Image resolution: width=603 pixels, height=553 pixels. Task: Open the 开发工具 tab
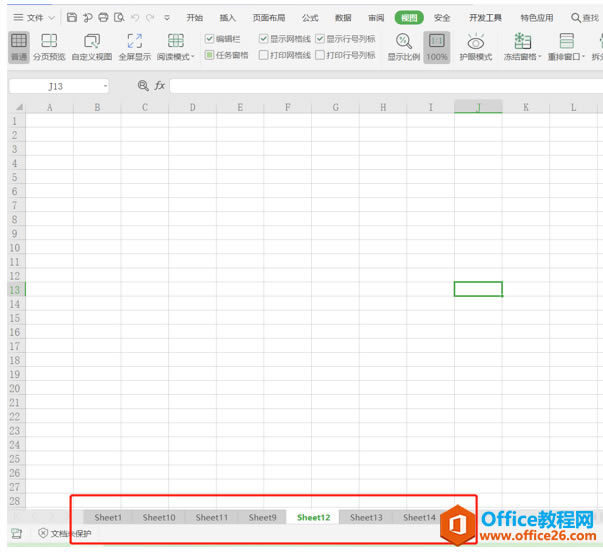[x=485, y=18]
